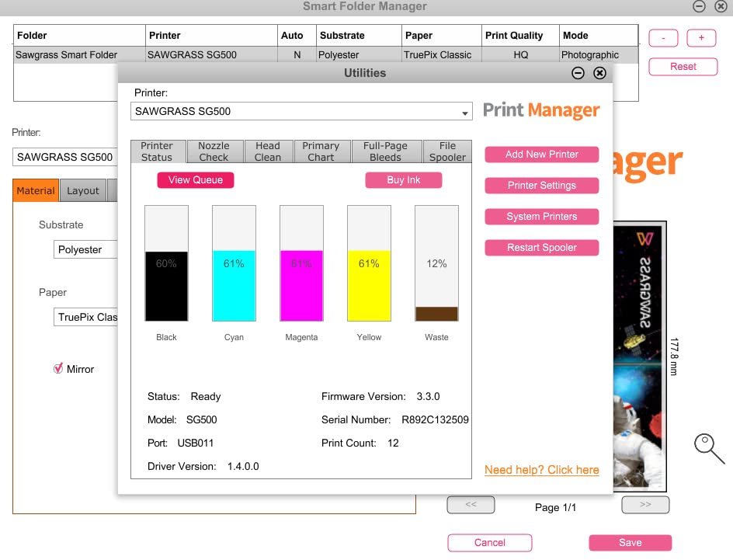Image resolution: width=733 pixels, height=560 pixels.
Task: Open the Utilities printer dropdown
Action: pos(301,111)
